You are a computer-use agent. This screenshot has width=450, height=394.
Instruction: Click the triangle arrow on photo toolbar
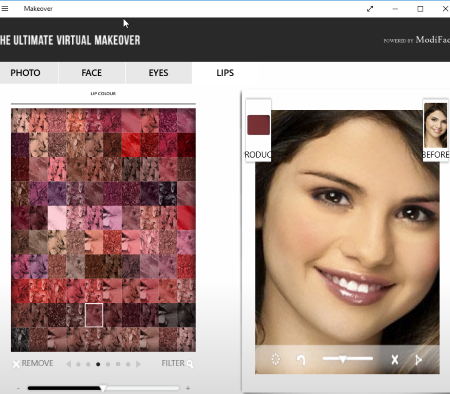pyautogui.click(x=418, y=360)
